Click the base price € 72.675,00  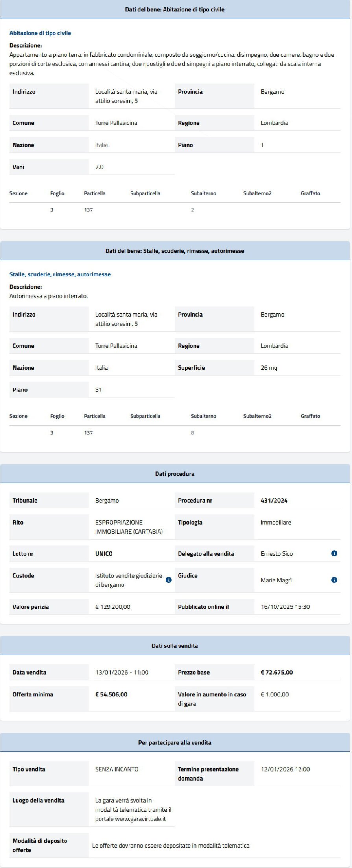(276, 672)
